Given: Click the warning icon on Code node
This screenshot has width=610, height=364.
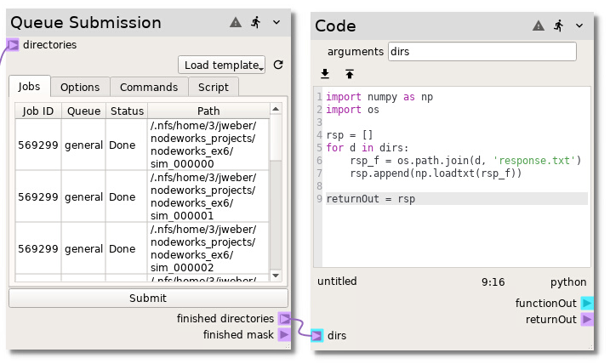Looking at the screenshot, I should (538, 26).
